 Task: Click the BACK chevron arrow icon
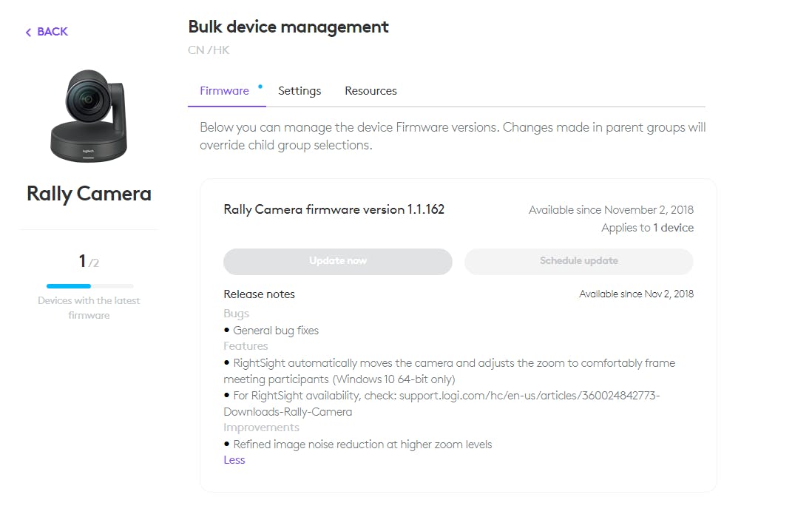click(x=29, y=32)
